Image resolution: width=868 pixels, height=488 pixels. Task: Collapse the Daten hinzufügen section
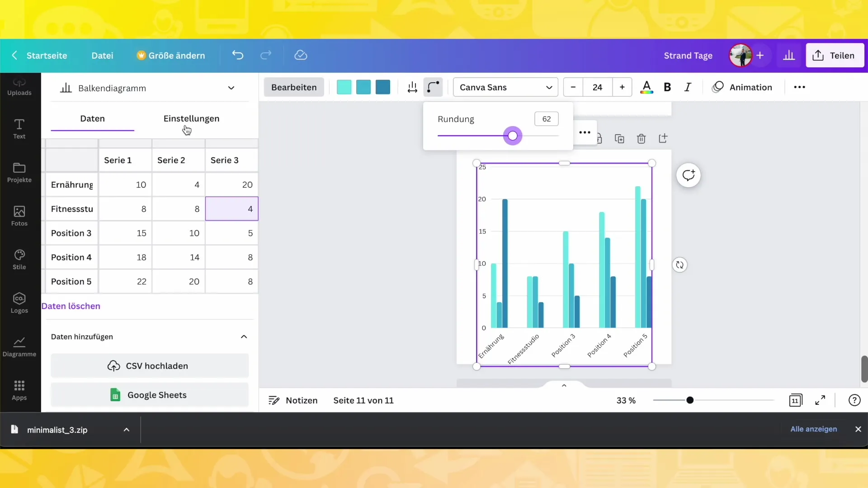tap(244, 337)
